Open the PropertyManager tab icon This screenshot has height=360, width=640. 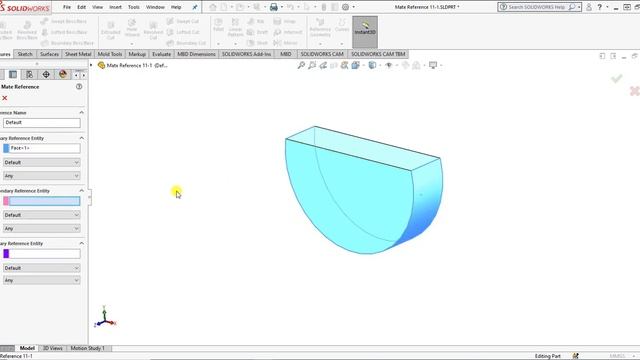[x=13, y=74]
